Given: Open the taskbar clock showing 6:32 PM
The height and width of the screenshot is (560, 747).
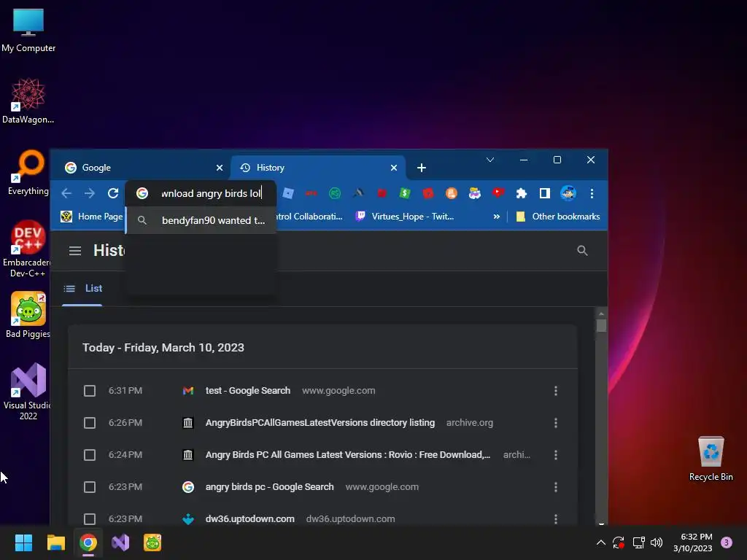Looking at the screenshot, I should pos(693,542).
